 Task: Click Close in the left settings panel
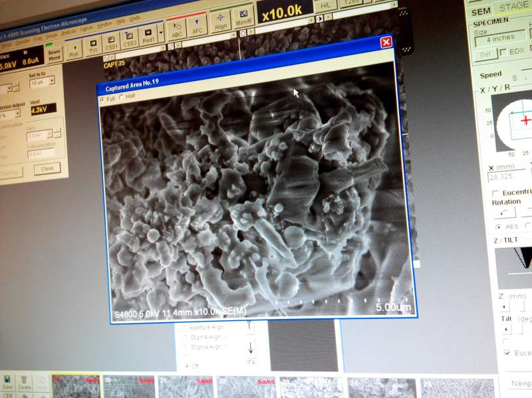(47, 169)
